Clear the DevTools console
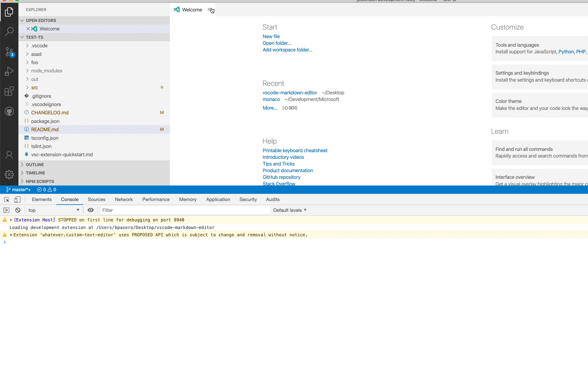 pyautogui.click(x=17, y=210)
